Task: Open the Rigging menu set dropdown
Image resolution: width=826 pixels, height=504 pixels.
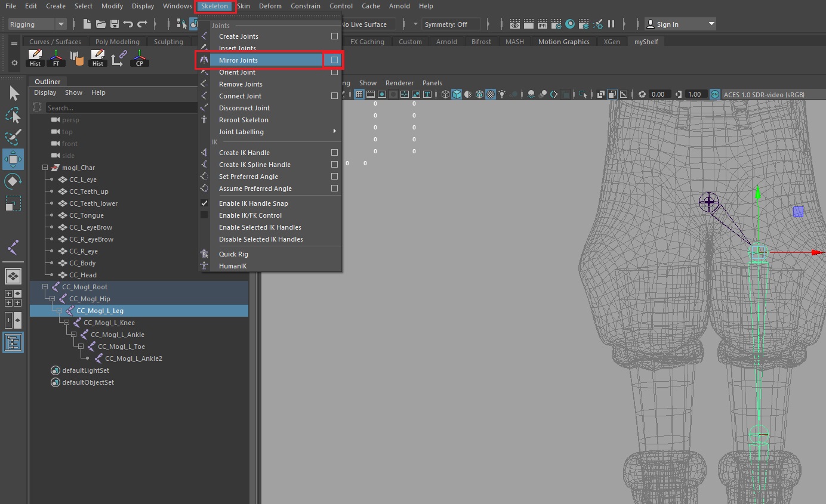Action: (37, 24)
